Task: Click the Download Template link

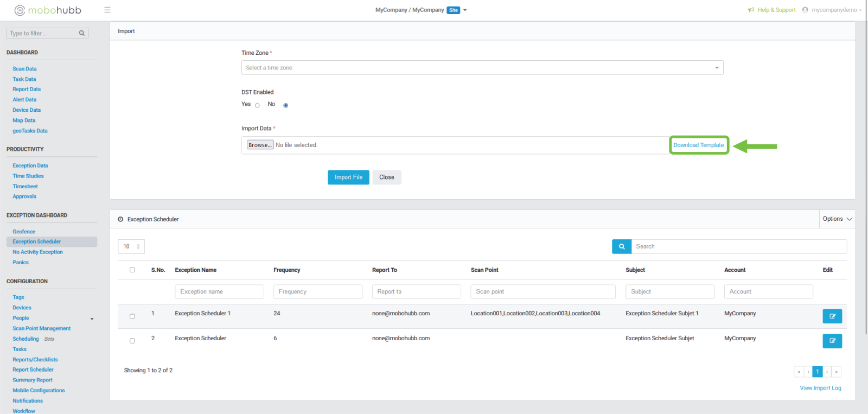Action: click(x=698, y=145)
